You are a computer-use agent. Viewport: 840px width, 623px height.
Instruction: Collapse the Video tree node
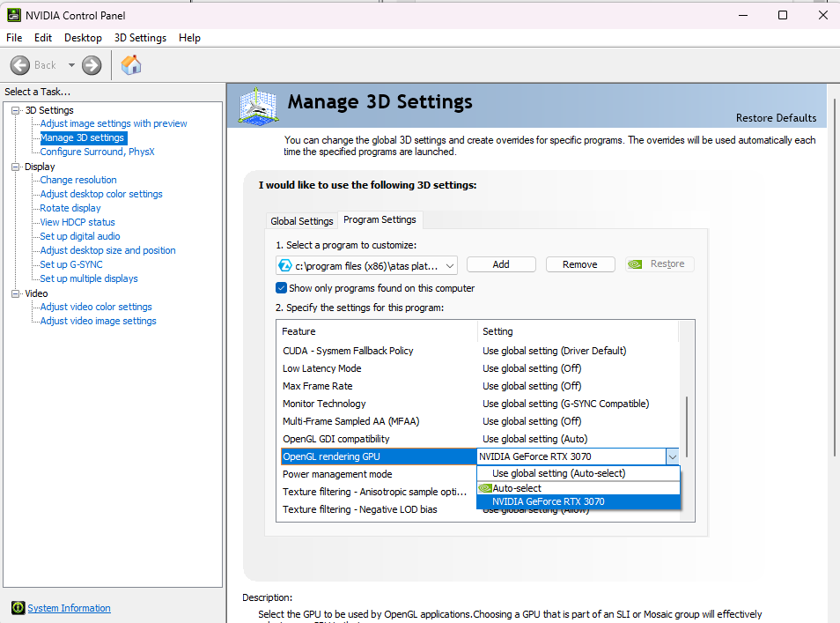click(x=16, y=293)
